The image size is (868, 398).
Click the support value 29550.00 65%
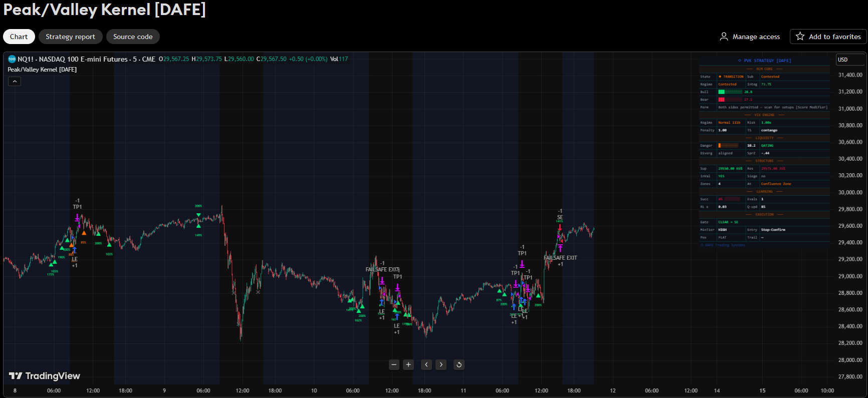730,169
